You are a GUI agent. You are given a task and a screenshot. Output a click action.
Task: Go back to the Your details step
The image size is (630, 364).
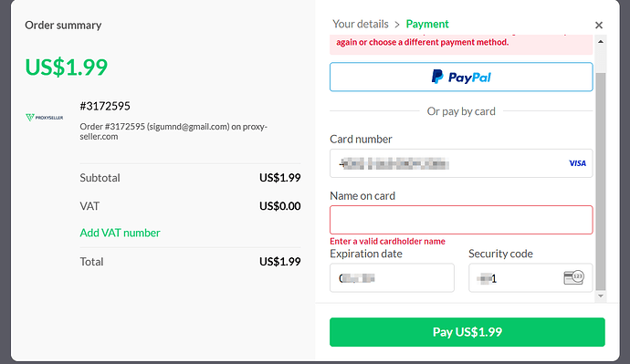click(361, 24)
